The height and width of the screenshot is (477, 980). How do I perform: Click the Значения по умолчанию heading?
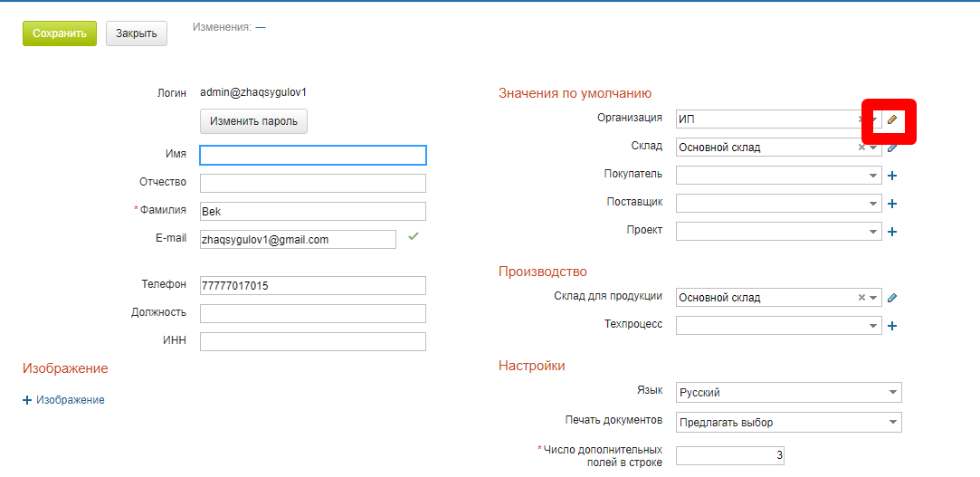(x=575, y=94)
